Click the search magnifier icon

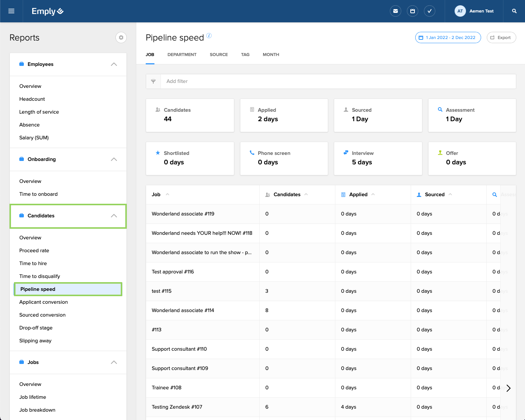coord(514,11)
